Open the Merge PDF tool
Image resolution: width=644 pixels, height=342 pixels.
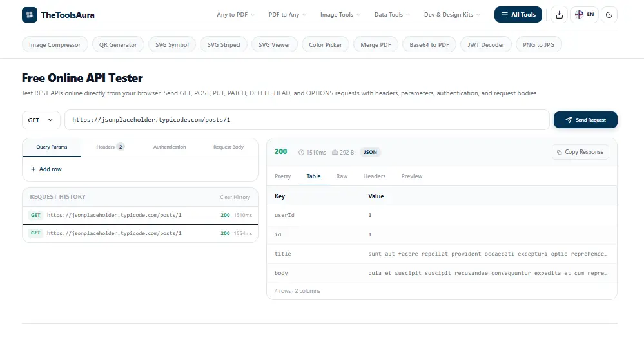click(375, 44)
